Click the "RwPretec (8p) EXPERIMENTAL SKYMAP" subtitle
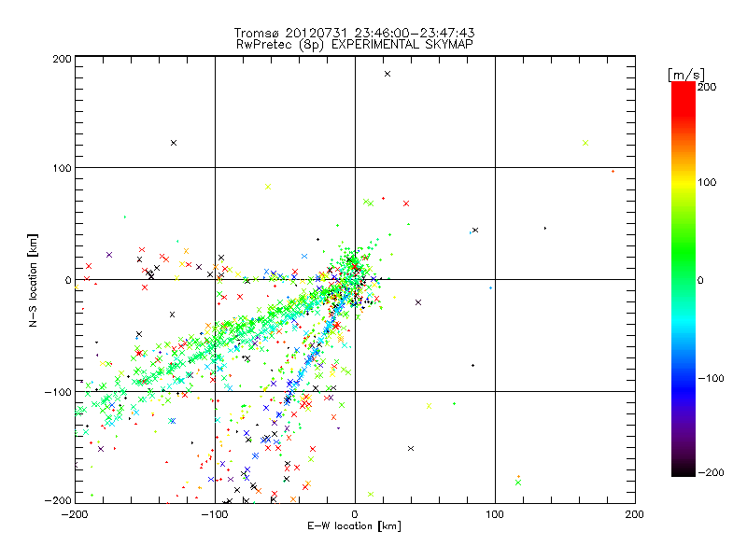This screenshot has height=560, width=747. tap(355, 44)
